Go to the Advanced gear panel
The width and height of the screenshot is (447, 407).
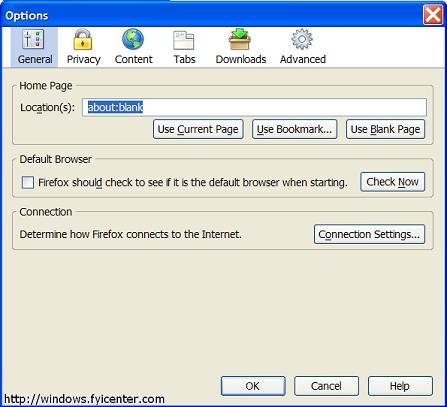[x=302, y=47]
